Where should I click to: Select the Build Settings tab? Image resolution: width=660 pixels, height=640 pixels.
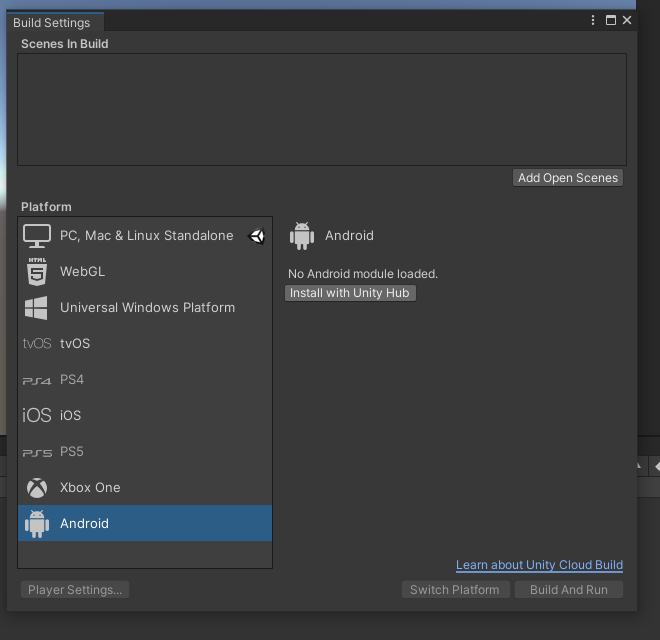[x=55, y=22]
